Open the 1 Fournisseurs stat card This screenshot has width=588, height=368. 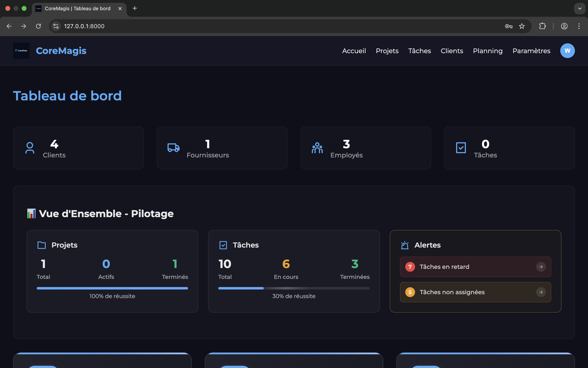222,148
